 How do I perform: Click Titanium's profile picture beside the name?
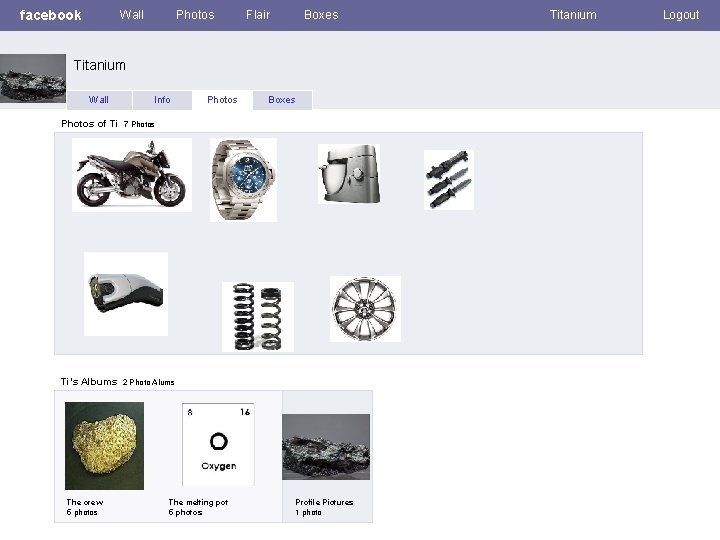coord(33,79)
